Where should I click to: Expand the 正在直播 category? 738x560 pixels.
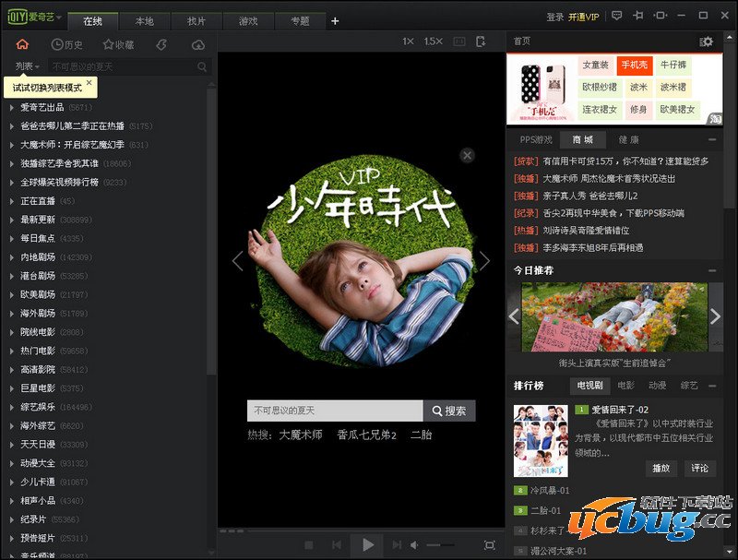(11, 201)
